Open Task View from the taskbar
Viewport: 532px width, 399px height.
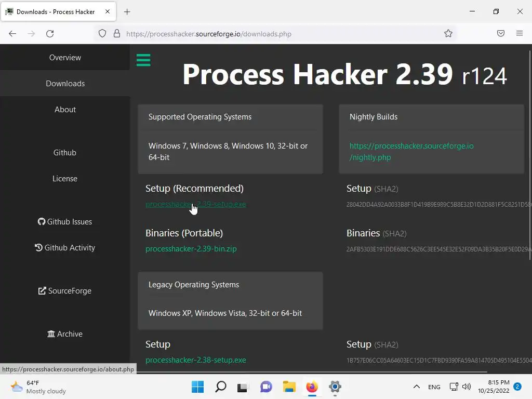pos(242,387)
